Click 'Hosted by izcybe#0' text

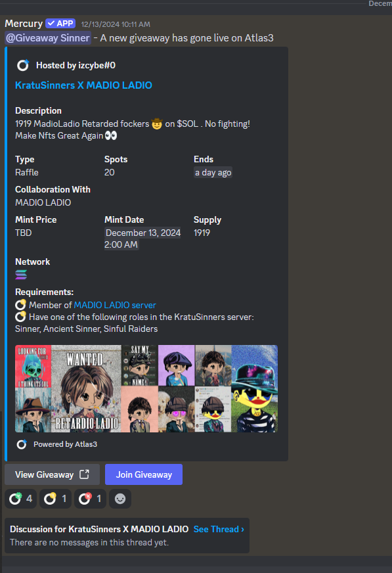(x=76, y=66)
